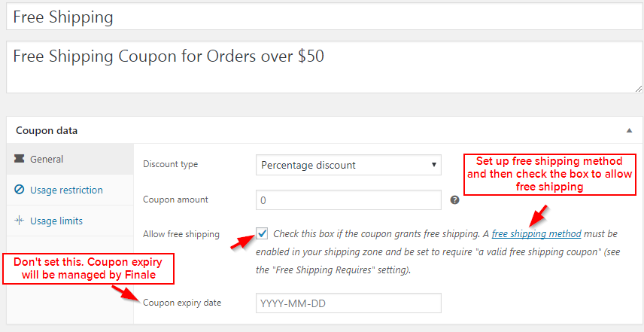
Task: Click the Usage restriction ban icon
Action: [19, 190]
